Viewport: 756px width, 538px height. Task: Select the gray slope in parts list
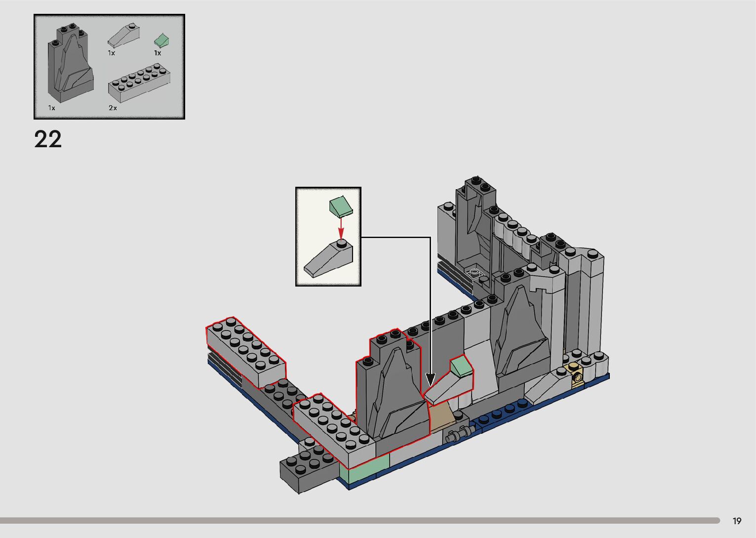122,36
